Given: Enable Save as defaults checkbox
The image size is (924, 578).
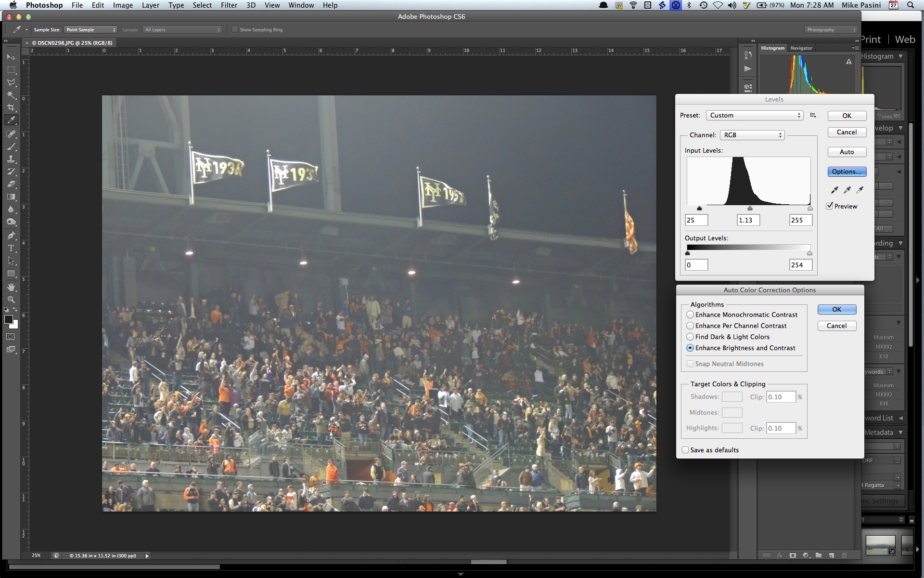Looking at the screenshot, I should tap(685, 450).
